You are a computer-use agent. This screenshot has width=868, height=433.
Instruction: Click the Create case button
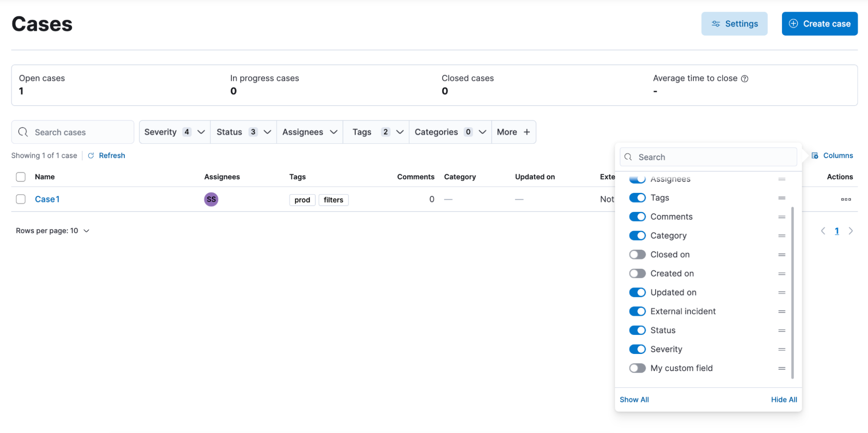coord(819,24)
